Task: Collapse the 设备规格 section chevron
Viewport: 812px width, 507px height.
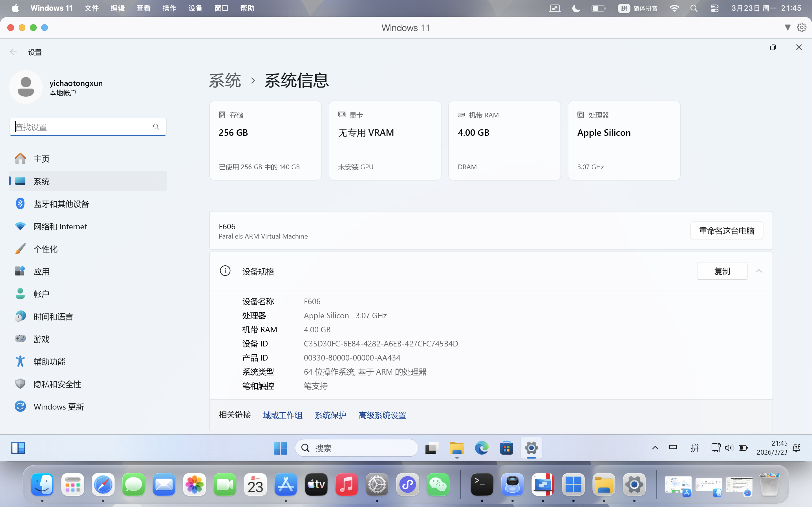Action: 760,271
